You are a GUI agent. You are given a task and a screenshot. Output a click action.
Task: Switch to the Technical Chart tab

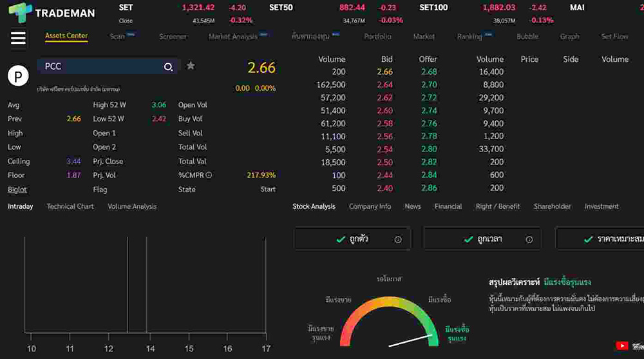coord(70,206)
